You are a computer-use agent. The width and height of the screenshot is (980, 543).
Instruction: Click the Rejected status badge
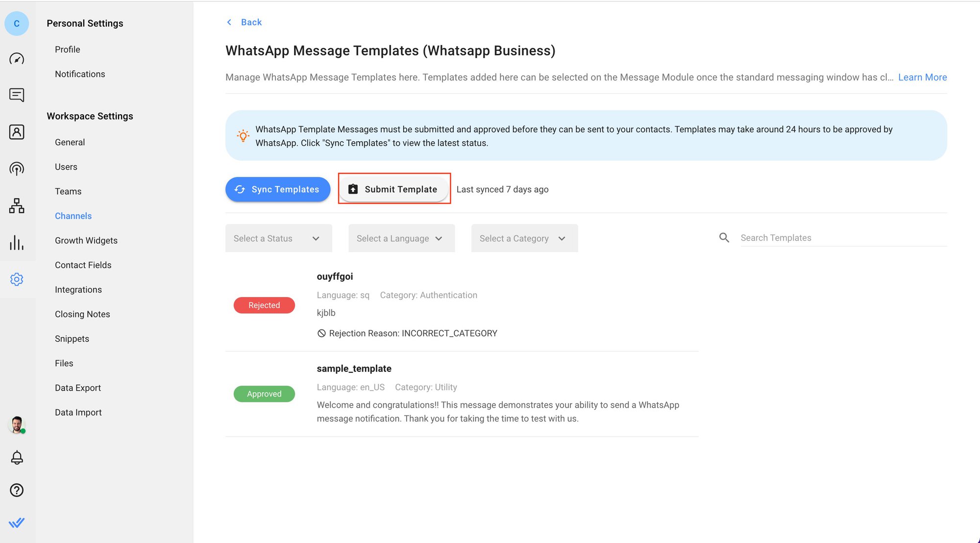pyautogui.click(x=264, y=305)
